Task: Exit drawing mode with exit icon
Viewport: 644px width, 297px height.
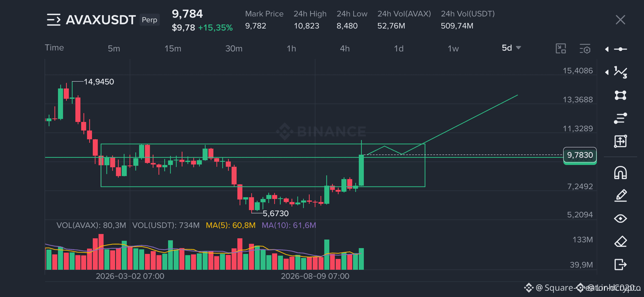Action: [621, 264]
